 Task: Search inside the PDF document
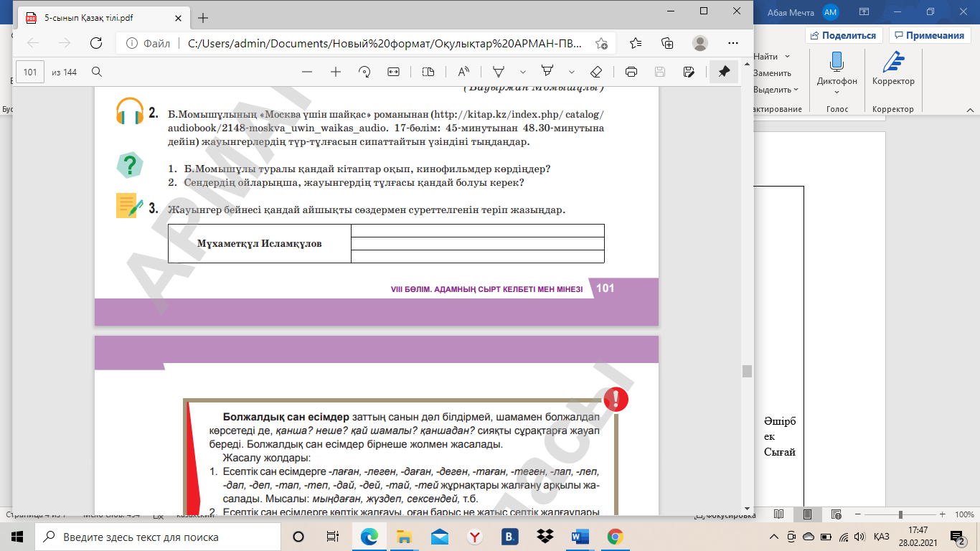click(97, 72)
